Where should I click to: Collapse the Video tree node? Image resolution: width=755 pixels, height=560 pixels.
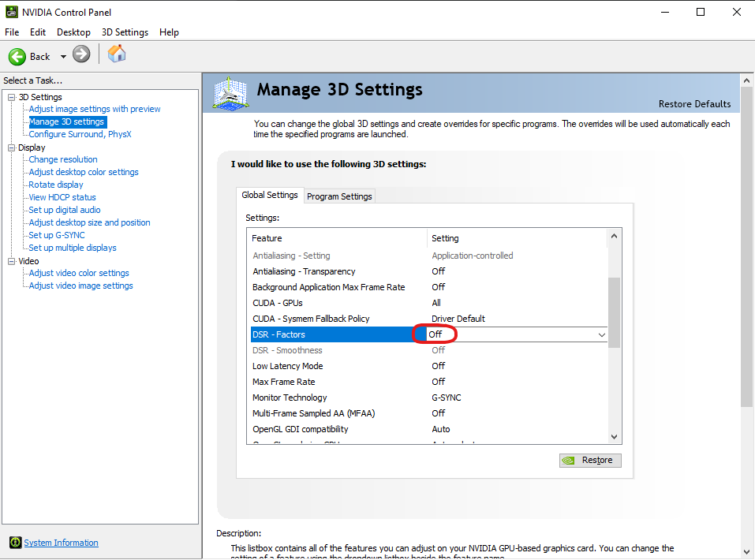pos(12,261)
